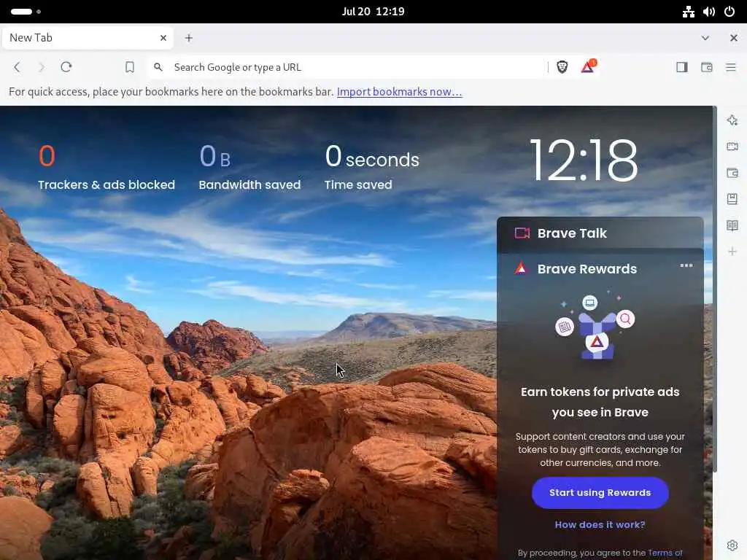The height and width of the screenshot is (560, 747).
Task: Open a new tab with plus button
Action: [189, 38]
